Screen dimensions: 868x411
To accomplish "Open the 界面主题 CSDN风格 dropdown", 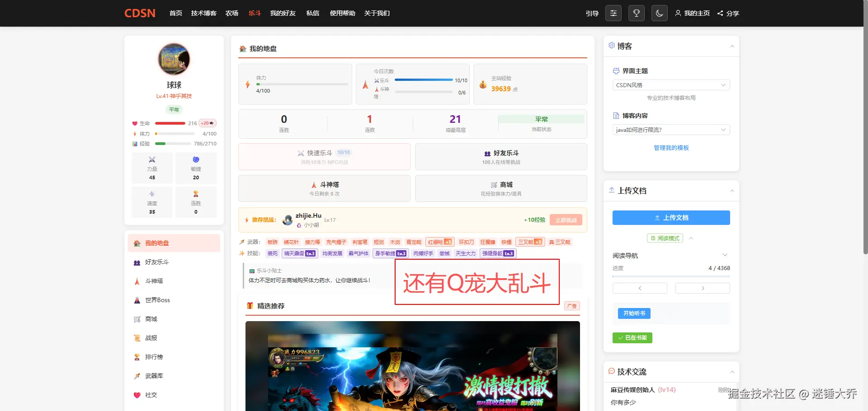I will point(671,85).
